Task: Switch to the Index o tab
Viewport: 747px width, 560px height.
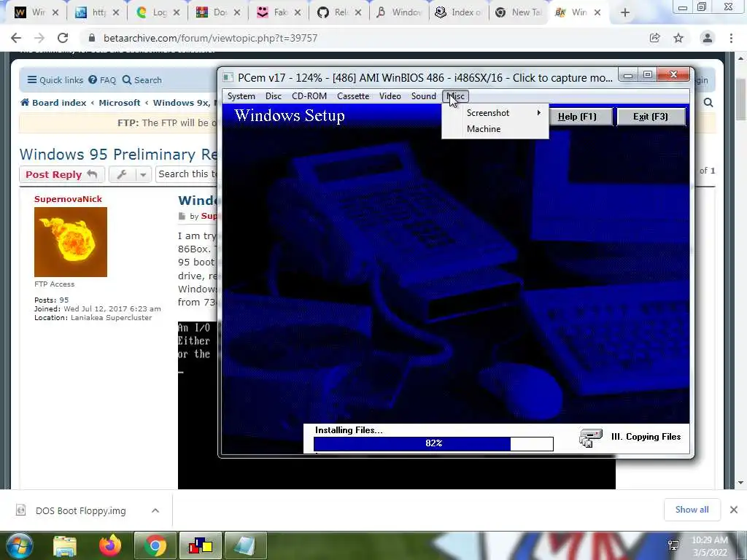Action: click(x=459, y=12)
